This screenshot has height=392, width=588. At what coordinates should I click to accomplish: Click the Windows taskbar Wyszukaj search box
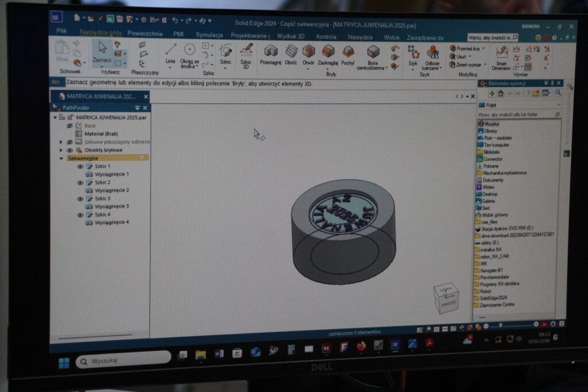point(123,361)
